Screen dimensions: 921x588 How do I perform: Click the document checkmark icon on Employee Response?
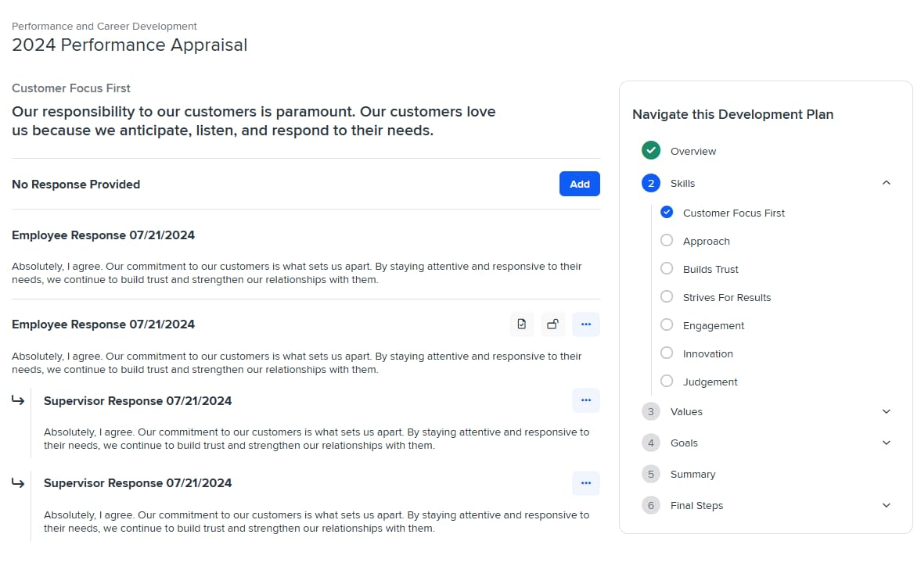pos(522,324)
